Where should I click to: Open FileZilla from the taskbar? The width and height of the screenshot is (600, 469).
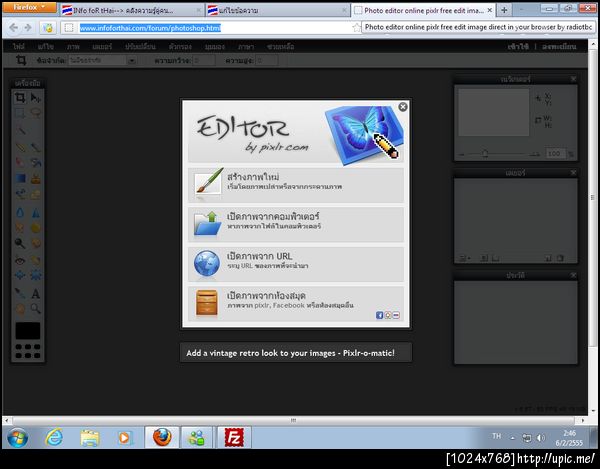point(233,437)
